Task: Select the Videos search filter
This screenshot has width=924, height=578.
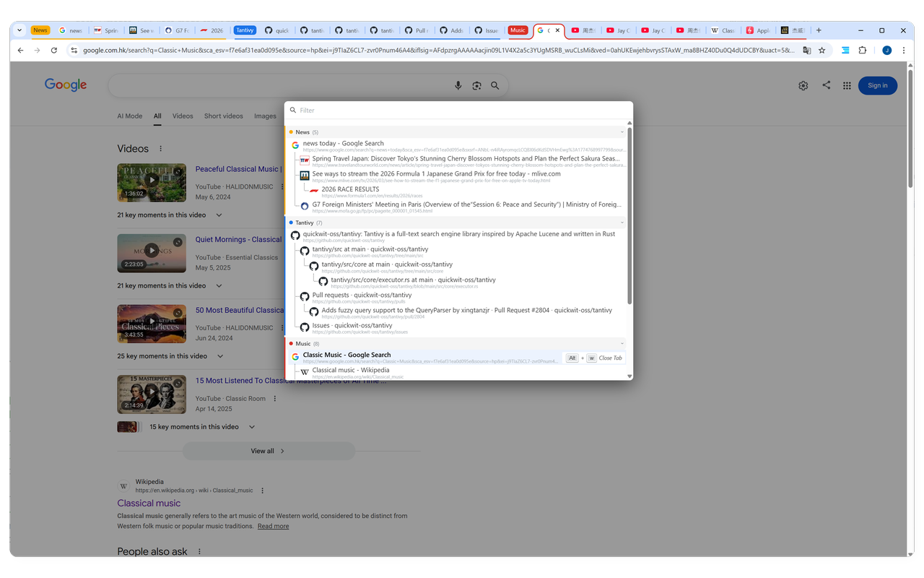Action: (x=183, y=116)
